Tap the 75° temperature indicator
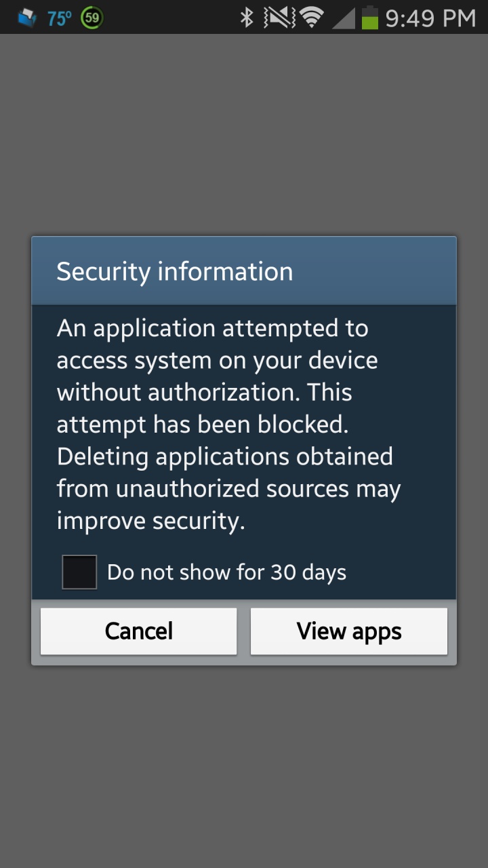488x868 pixels. 59,18
